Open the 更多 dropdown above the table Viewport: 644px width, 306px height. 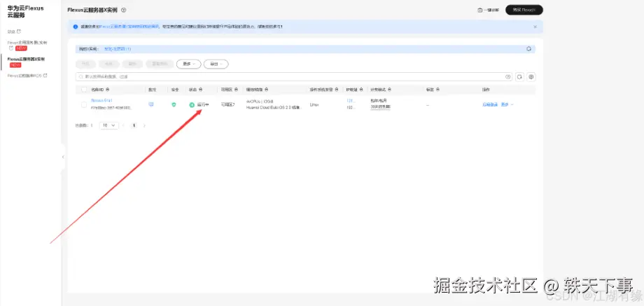(x=188, y=64)
